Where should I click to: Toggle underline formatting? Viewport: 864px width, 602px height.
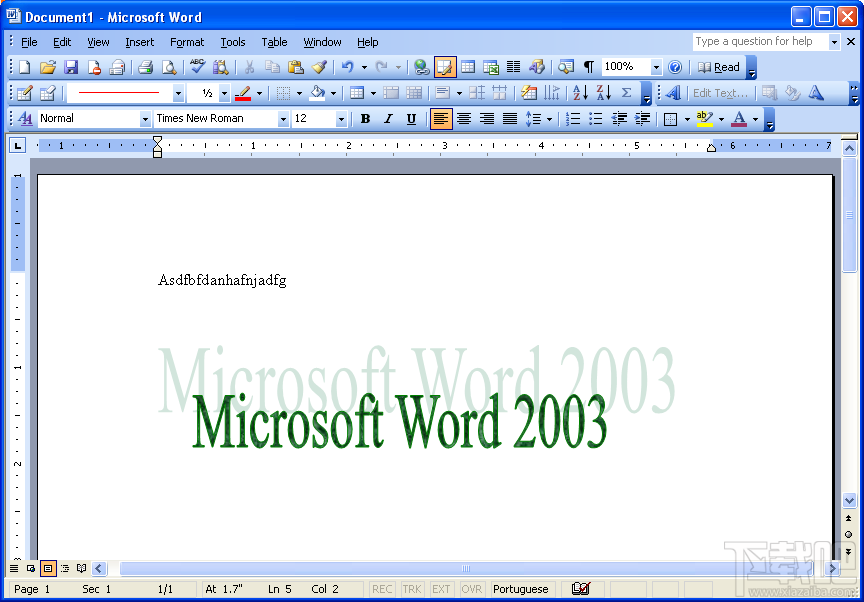411,119
